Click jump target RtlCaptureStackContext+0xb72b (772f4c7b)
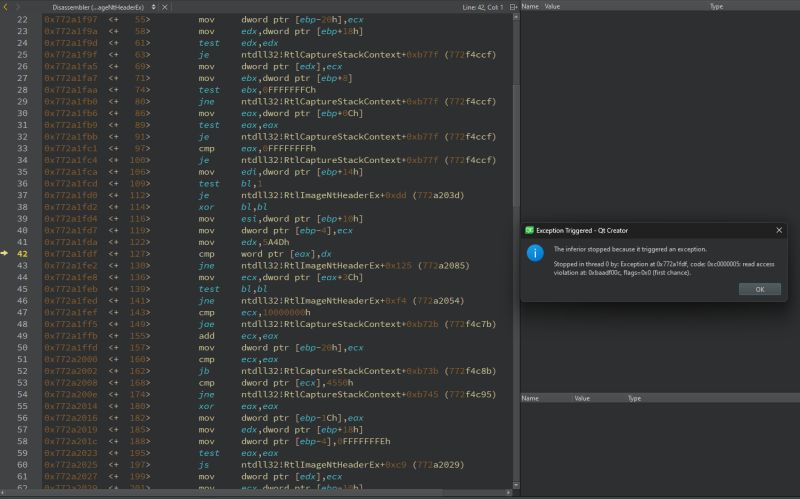The width and height of the screenshot is (800, 499). point(368,324)
